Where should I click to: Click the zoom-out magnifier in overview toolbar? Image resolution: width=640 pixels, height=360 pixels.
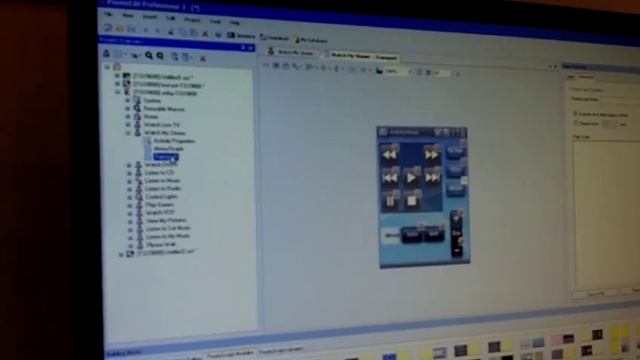point(160,56)
